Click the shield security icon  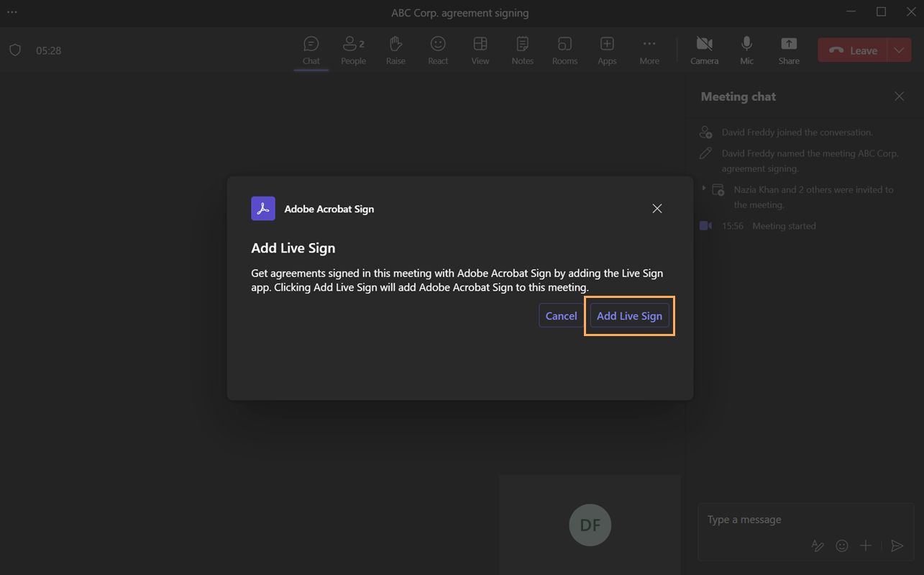[x=15, y=50]
